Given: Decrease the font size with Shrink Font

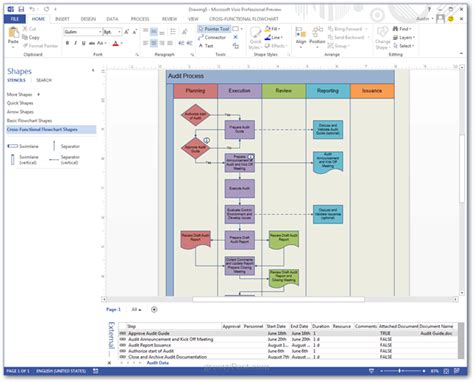Looking at the screenshot, I should tap(135, 32).
